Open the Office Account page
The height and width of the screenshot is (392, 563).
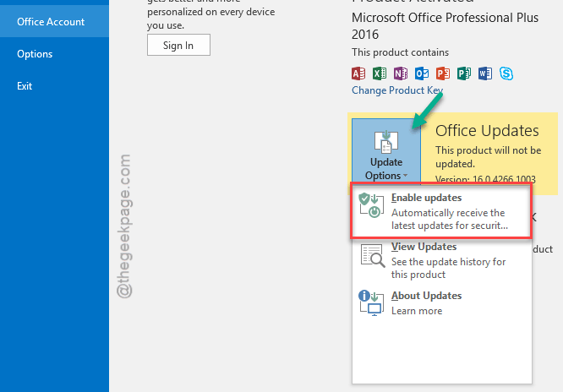54,21
